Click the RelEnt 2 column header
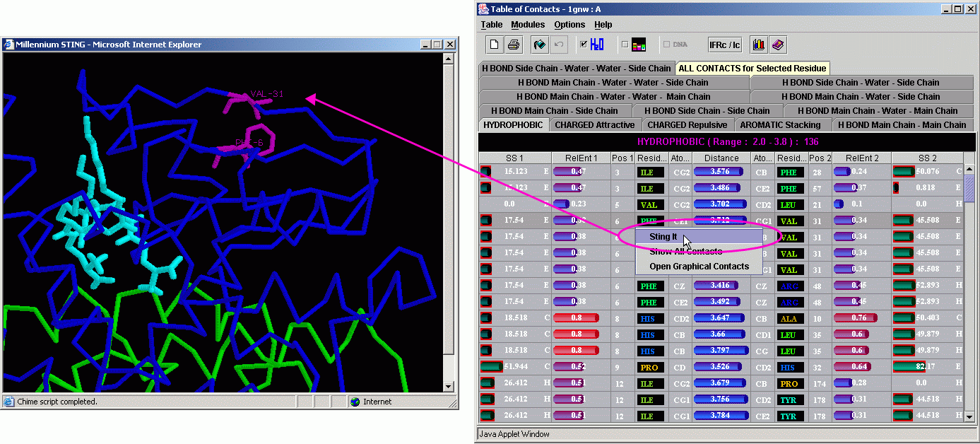 862,158
